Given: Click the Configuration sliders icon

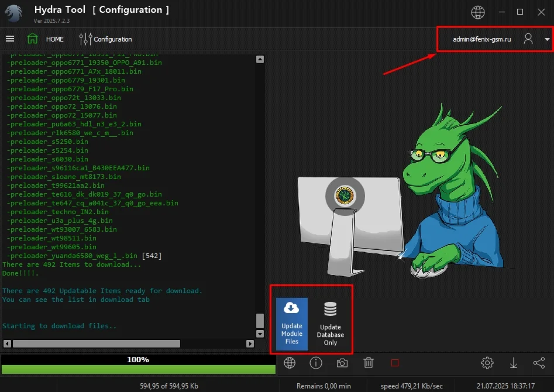Looking at the screenshot, I should click(x=85, y=39).
